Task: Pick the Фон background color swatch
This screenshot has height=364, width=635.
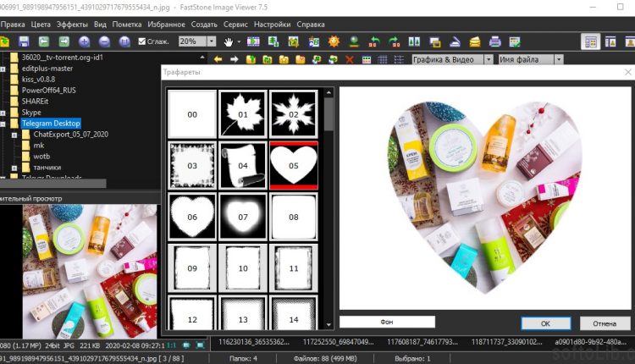Action: click(387, 322)
